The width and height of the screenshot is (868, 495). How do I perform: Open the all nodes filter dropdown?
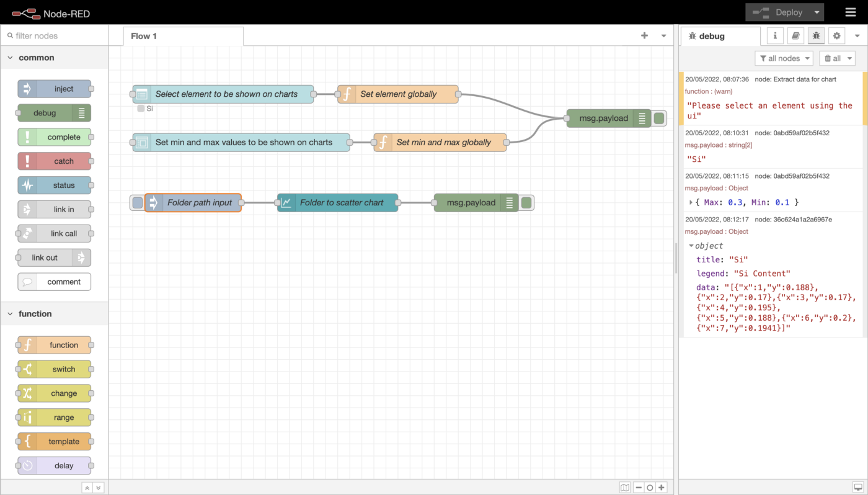click(784, 58)
